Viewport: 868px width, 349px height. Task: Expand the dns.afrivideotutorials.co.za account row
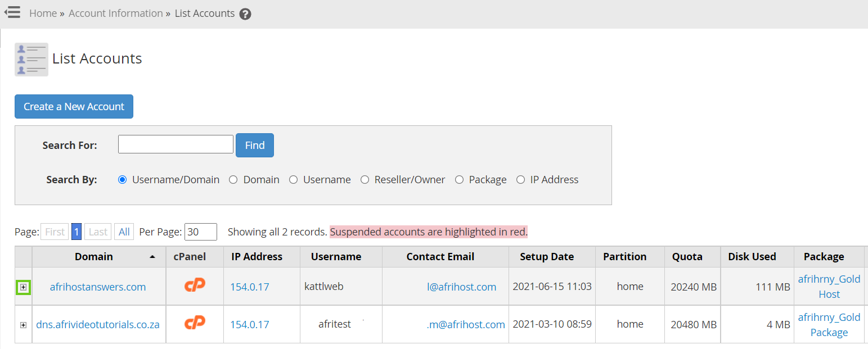click(x=23, y=325)
